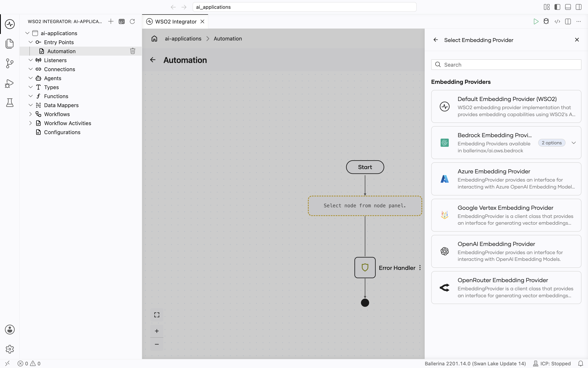588x368 pixels.
Task: Open WSO2 Integrator activity bar icon
Action: [x=10, y=24]
